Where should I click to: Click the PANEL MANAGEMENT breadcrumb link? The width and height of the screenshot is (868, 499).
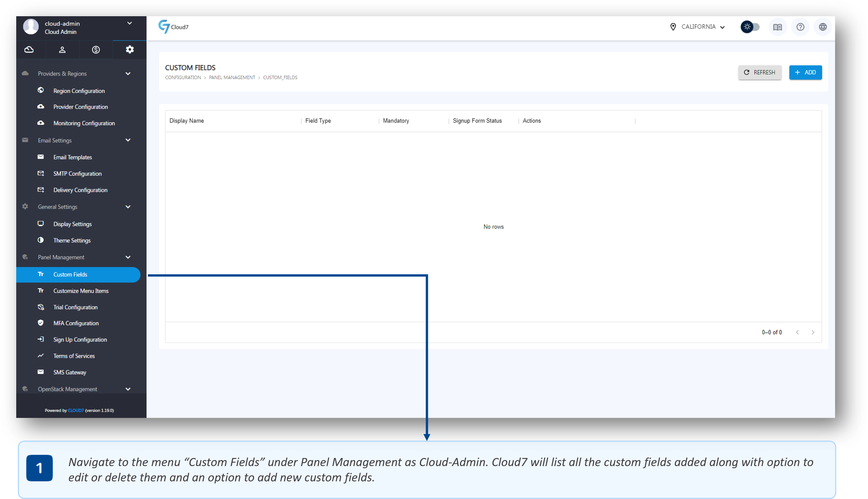tap(232, 77)
